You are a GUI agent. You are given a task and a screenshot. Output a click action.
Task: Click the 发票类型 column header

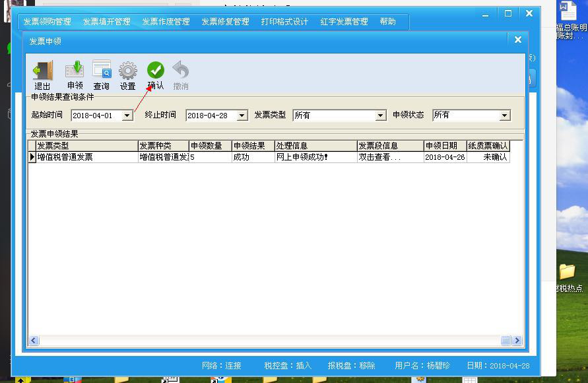click(x=86, y=146)
